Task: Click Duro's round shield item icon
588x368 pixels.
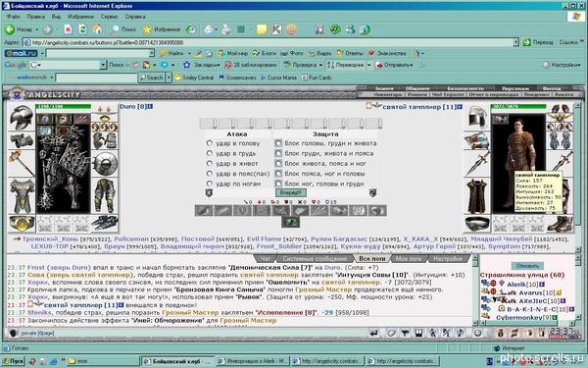Action: (105, 164)
